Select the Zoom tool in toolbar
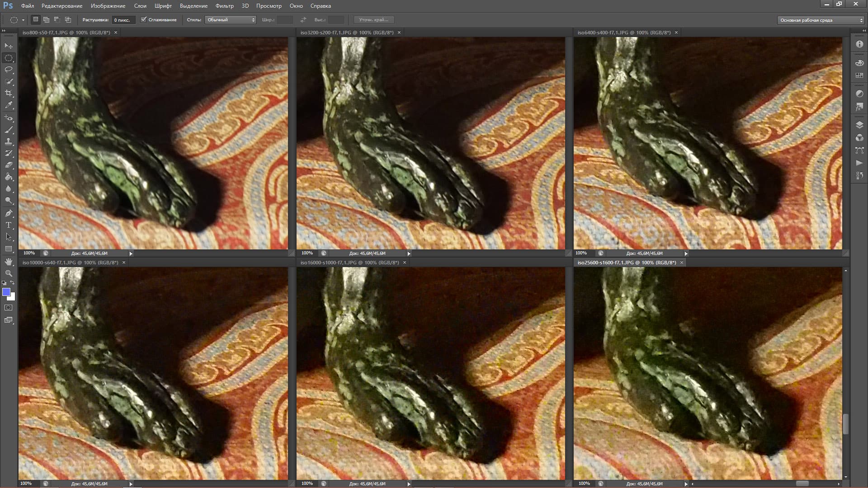868x488 pixels. [x=9, y=273]
